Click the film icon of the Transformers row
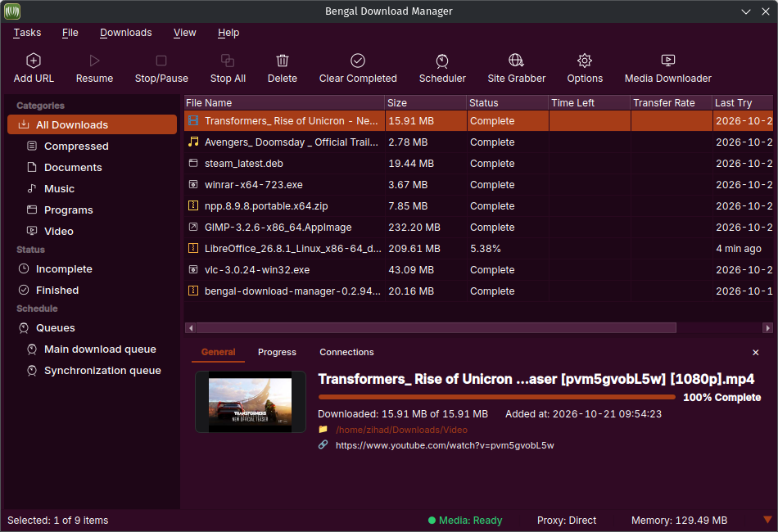778x532 pixels. [x=193, y=120]
